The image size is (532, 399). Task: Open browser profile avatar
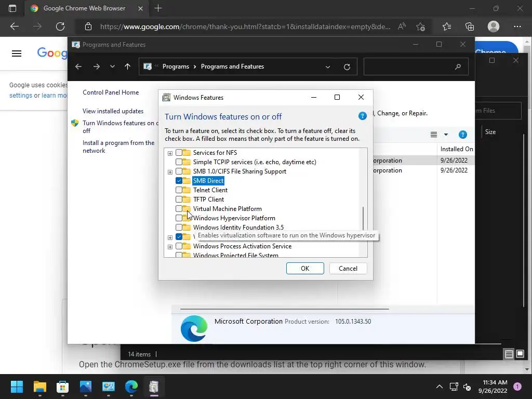(x=494, y=26)
